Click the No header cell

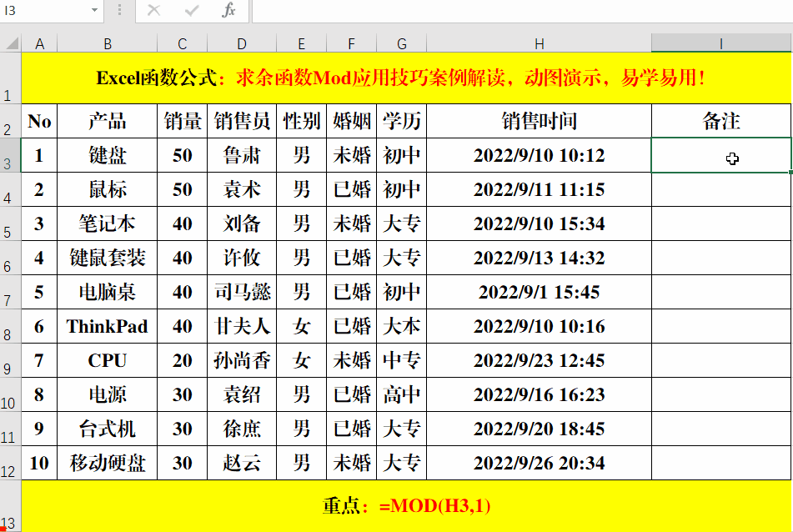pyautogui.click(x=39, y=121)
